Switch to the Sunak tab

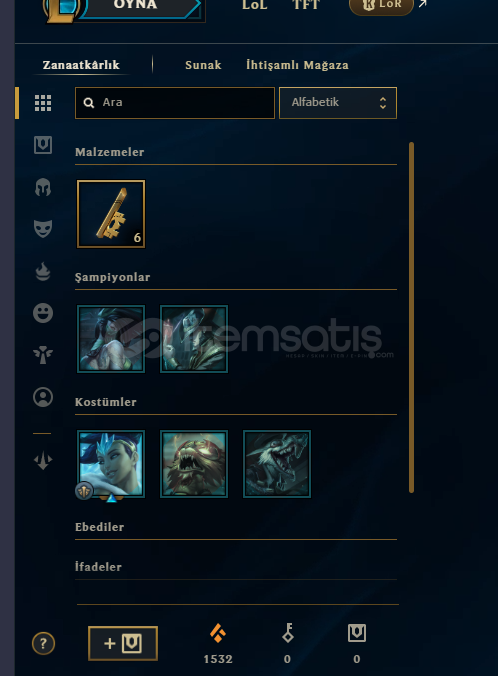[x=203, y=65]
